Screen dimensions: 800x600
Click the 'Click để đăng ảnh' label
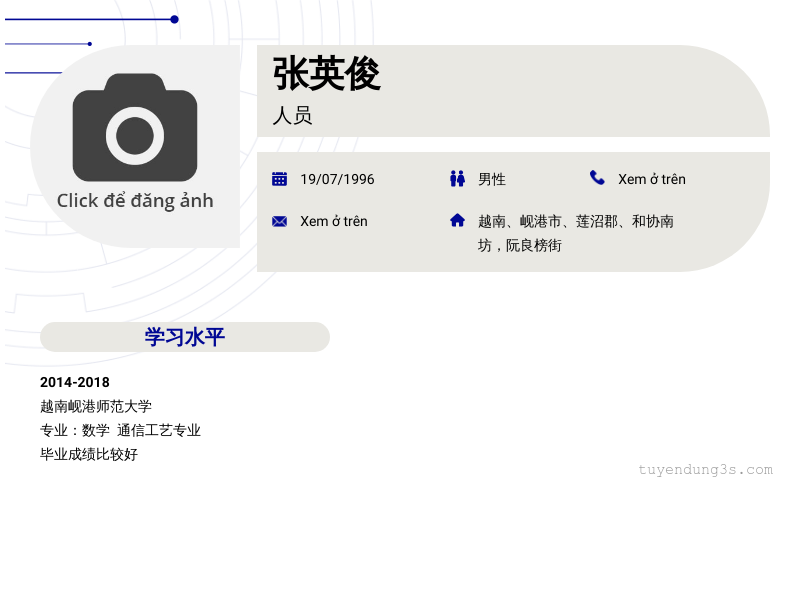pos(135,201)
